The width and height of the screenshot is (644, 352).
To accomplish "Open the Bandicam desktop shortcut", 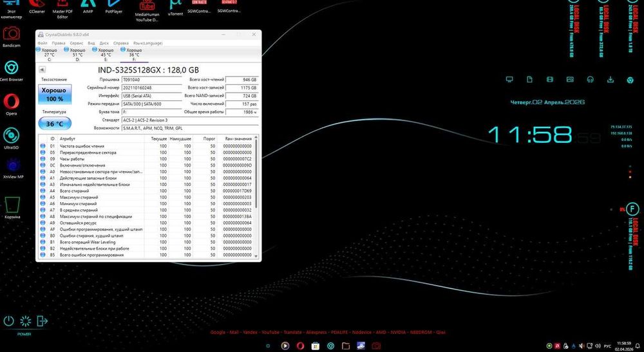I will 11,37.
